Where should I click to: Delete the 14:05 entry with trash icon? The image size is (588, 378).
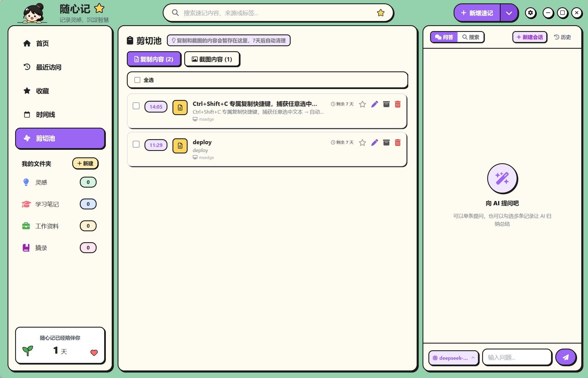pyautogui.click(x=398, y=104)
